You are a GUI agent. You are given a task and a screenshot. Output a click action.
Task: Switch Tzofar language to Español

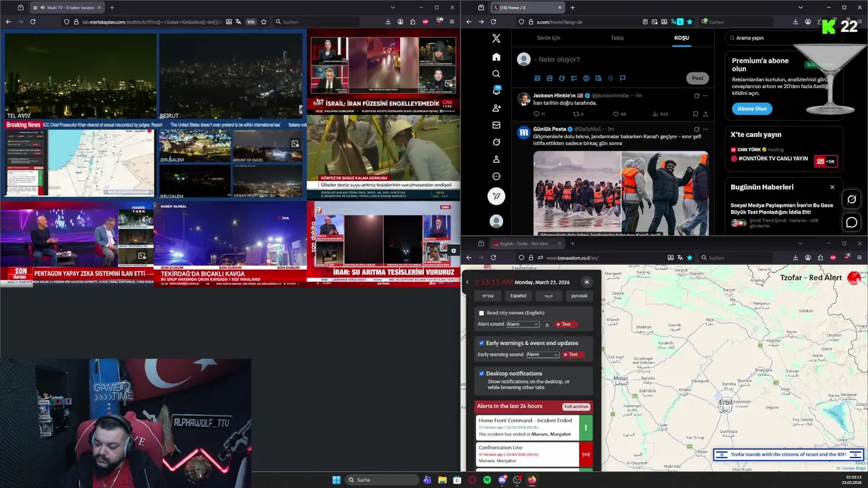[x=518, y=296]
